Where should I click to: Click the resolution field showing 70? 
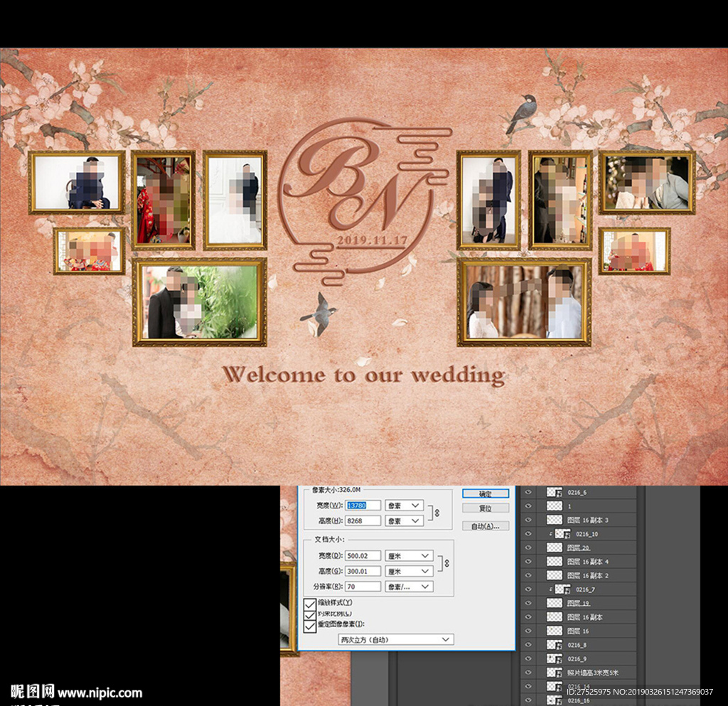363,587
